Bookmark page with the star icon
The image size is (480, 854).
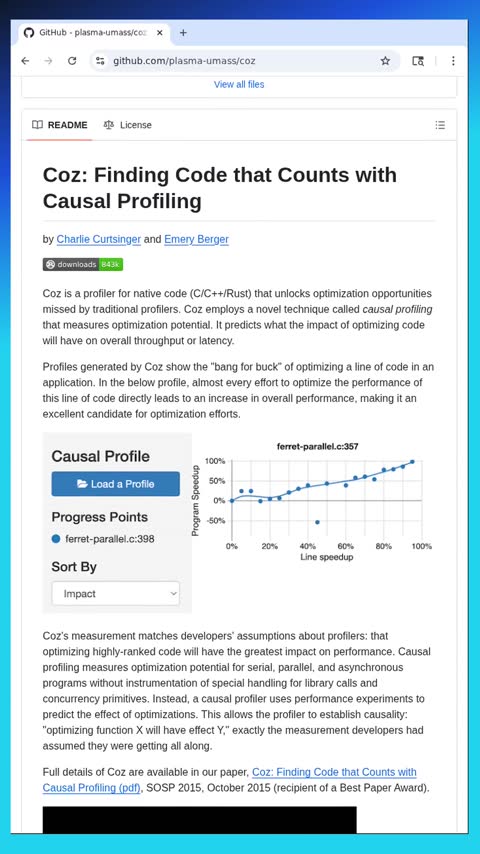385,61
